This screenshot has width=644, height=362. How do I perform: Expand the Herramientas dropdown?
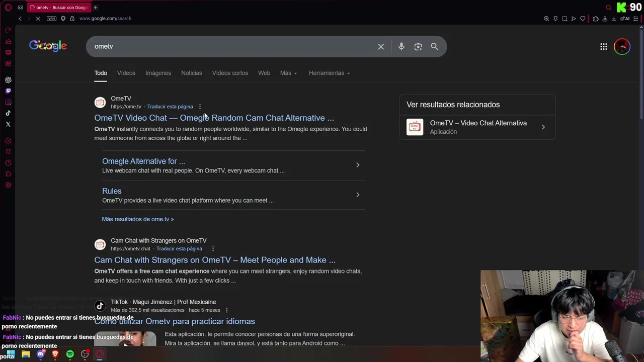point(329,73)
